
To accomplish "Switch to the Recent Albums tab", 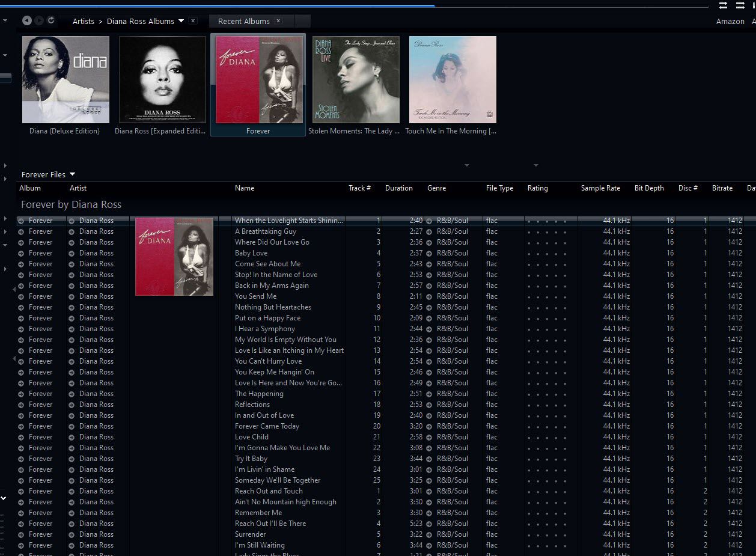I will tap(243, 21).
